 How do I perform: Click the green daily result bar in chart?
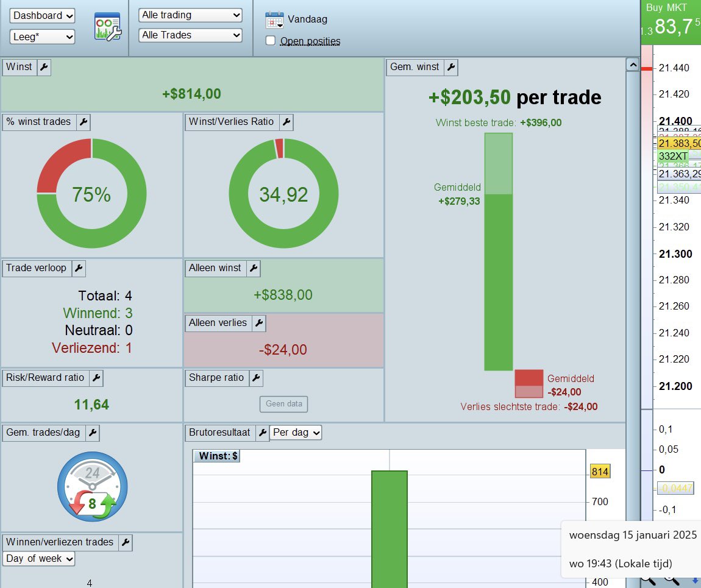tap(390, 529)
